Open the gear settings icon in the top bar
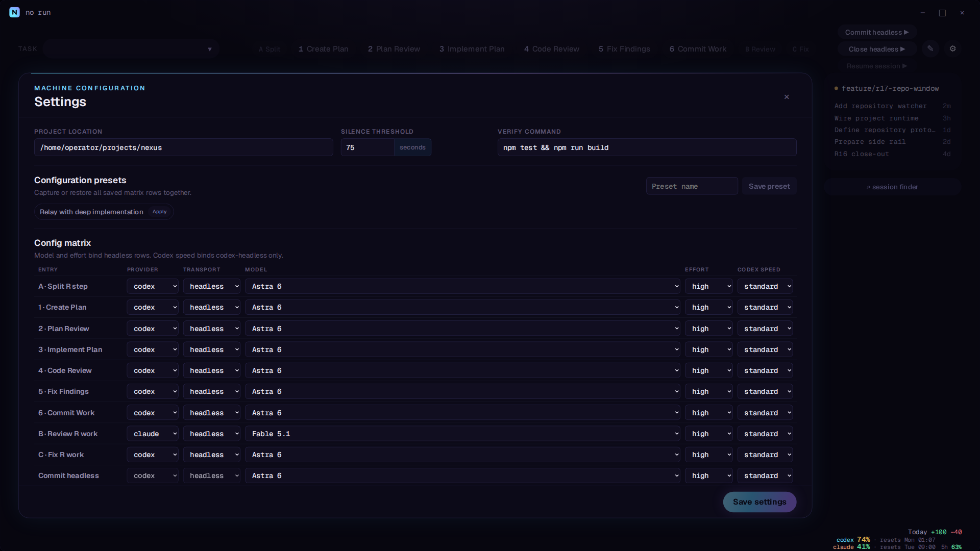 coord(952,49)
